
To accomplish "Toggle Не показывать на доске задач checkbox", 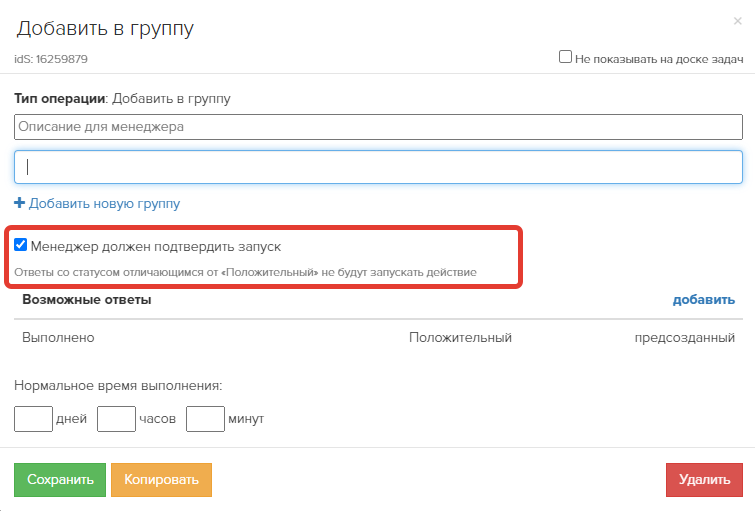I will (565, 57).
